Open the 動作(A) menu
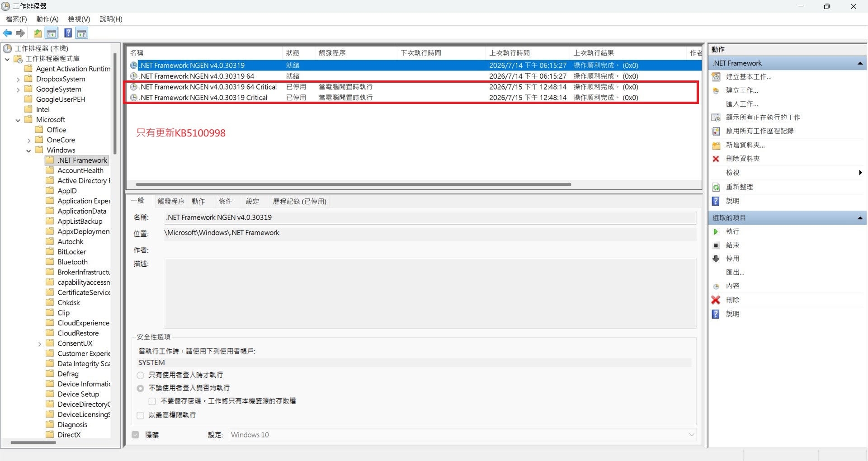 click(47, 19)
